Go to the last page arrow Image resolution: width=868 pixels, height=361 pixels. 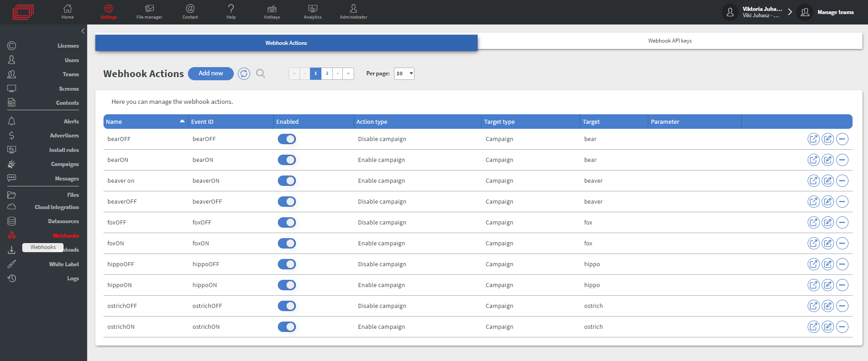pyautogui.click(x=348, y=73)
